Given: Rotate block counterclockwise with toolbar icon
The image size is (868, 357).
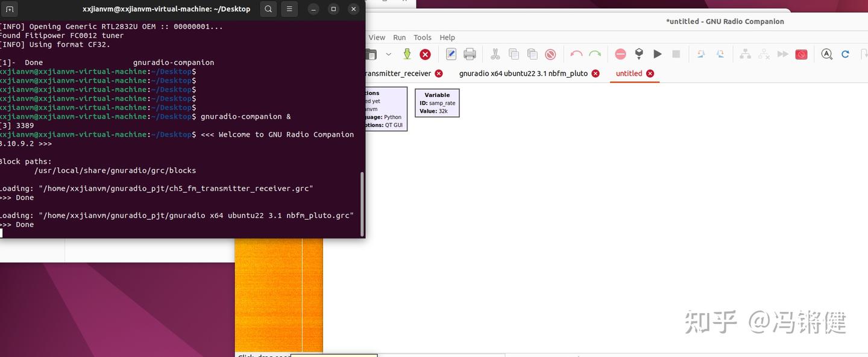Looking at the screenshot, I should coord(701,54).
